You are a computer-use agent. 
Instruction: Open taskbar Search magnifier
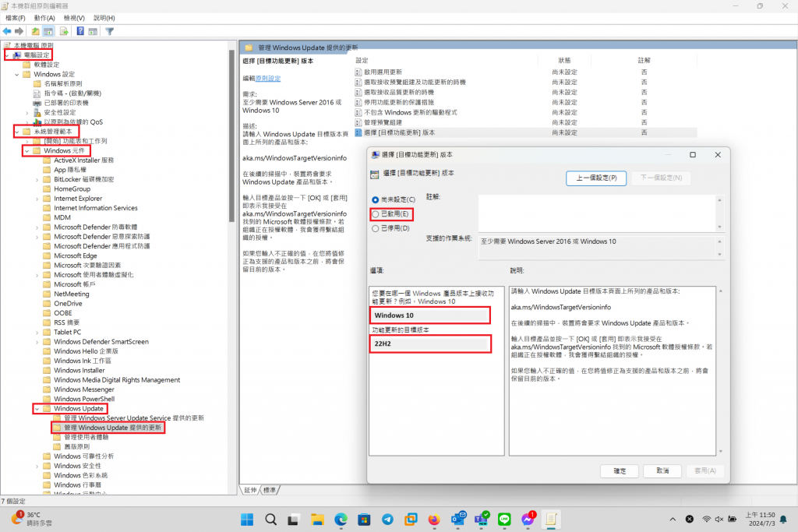(270, 520)
